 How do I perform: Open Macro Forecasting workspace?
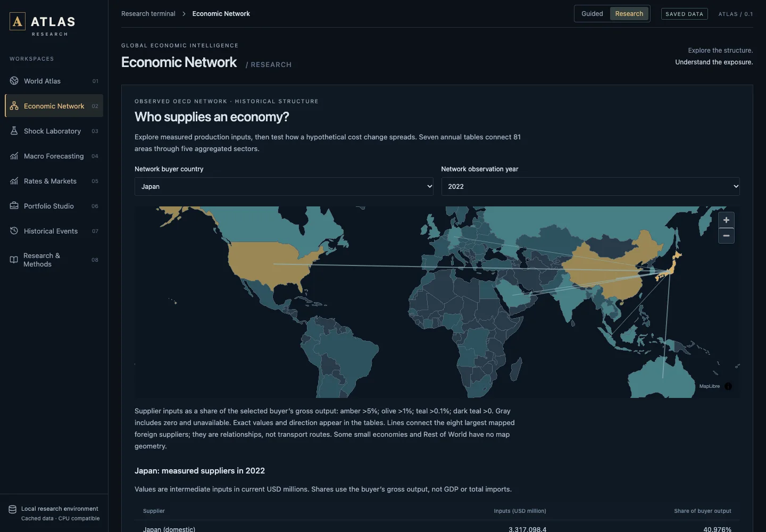click(54, 156)
